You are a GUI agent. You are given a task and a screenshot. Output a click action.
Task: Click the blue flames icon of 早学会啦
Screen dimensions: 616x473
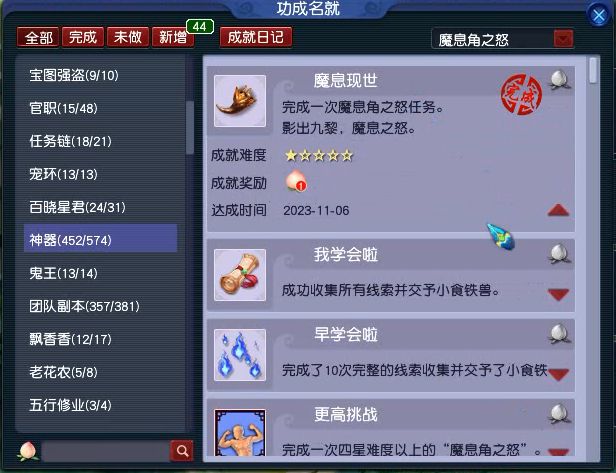click(240, 355)
